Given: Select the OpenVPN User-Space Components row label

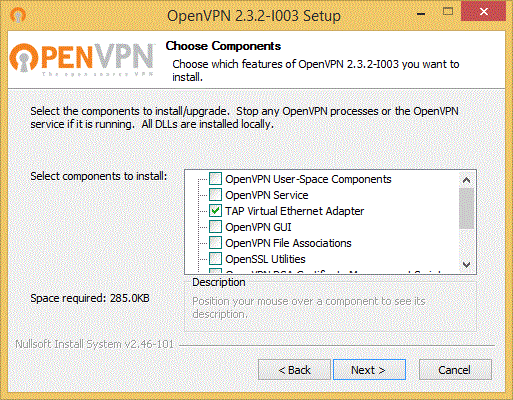Looking at the screenshot, I should coord(308,179).
